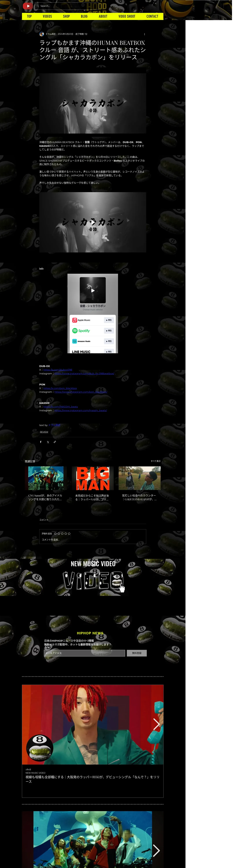Image resolution: width=245 pixels, height=868 pixels.
Task: Share the post via Facebook icon
Action: point(41,442)
